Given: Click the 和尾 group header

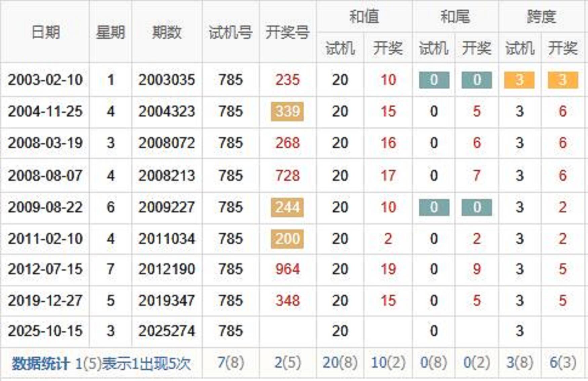Looking at the screenshot, I should point(455,16).
